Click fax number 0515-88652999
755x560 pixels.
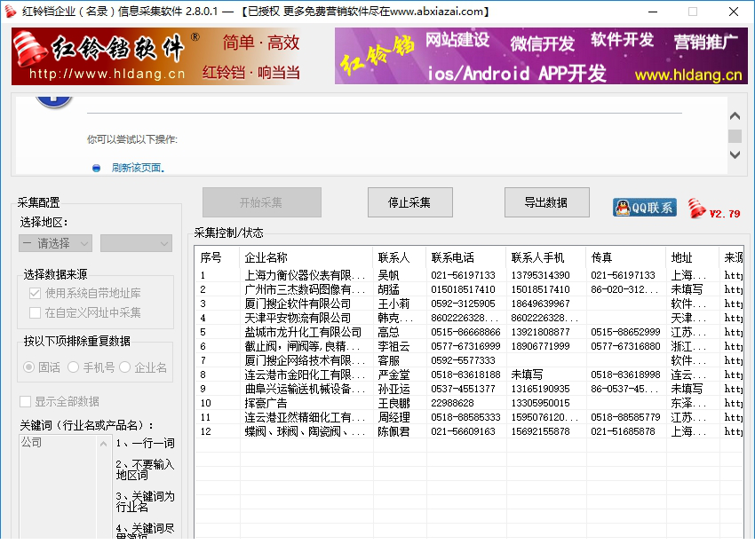click(625, 332)
